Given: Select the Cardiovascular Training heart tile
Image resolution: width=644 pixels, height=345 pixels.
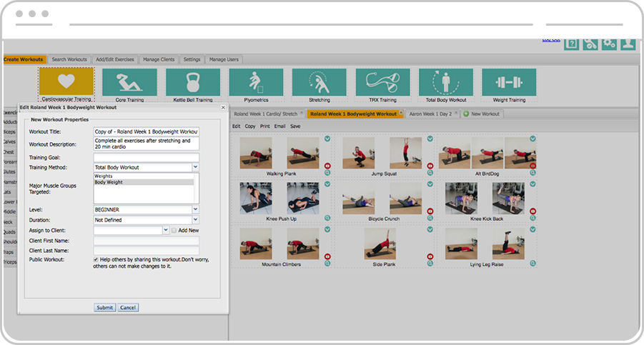Looking at the screenshot, I should [x=66, y=81].
